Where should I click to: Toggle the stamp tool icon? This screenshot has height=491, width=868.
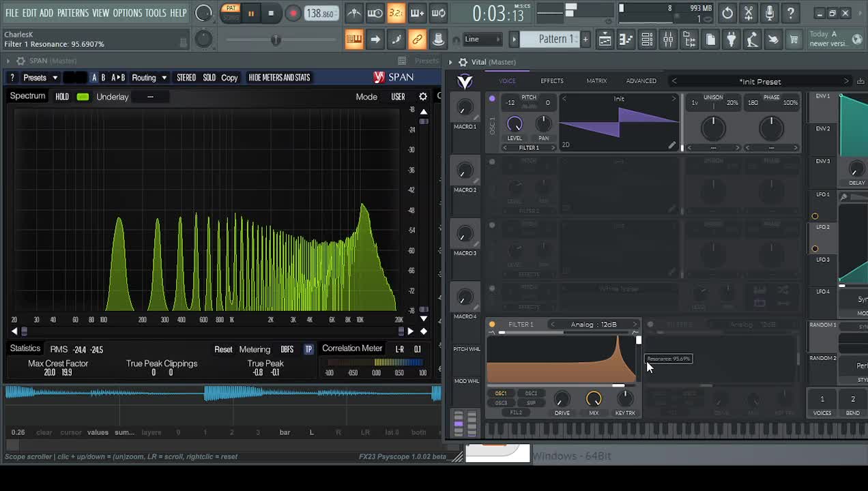438,40
